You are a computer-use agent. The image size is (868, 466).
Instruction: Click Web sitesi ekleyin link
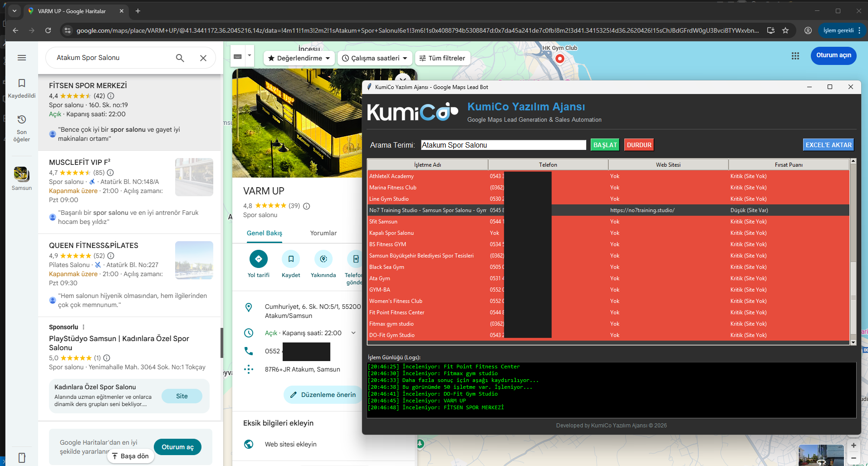click(291, 444)
